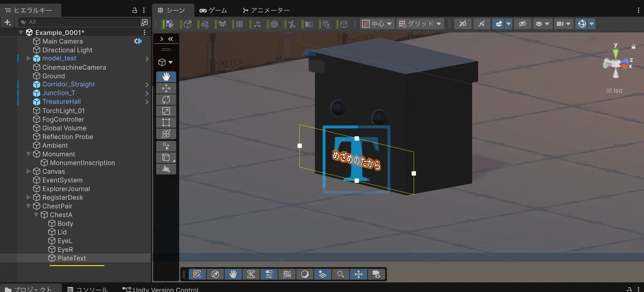Image resolution: width=644 pixels, height=292 pixels.
Task: Open the Gizmos dropdown arrow
Action: [591, 24]
